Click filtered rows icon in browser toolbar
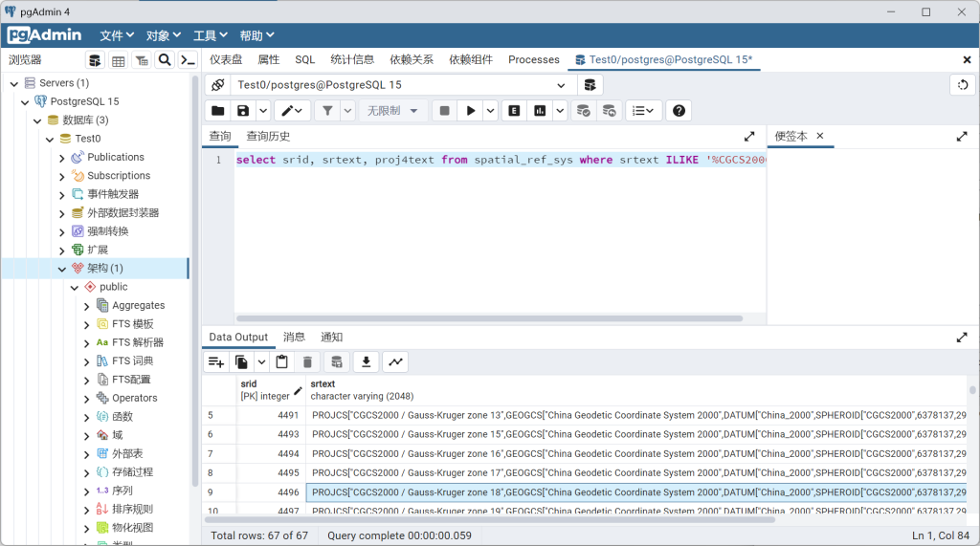 coord(142,60)
